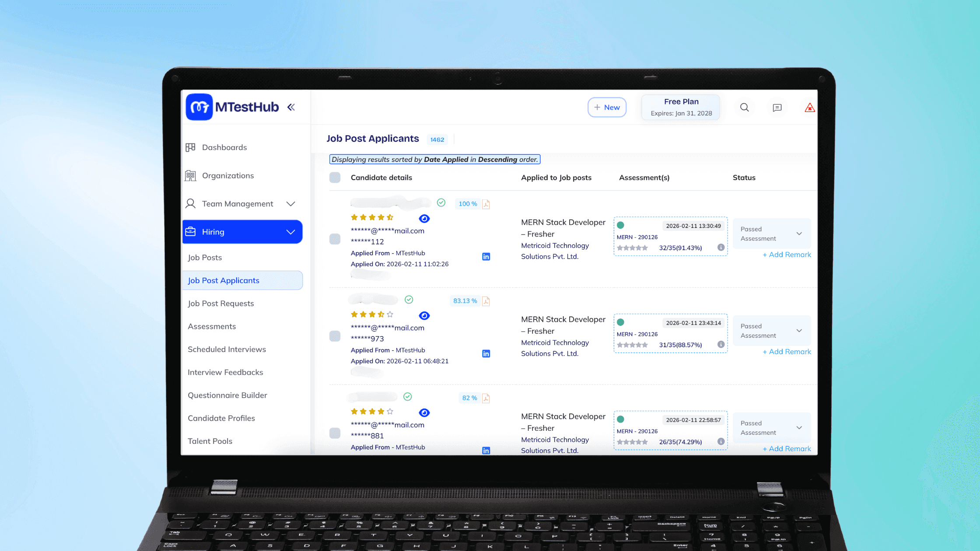
Task: Click the Free Plan expiry card
Action: [681, 108]
